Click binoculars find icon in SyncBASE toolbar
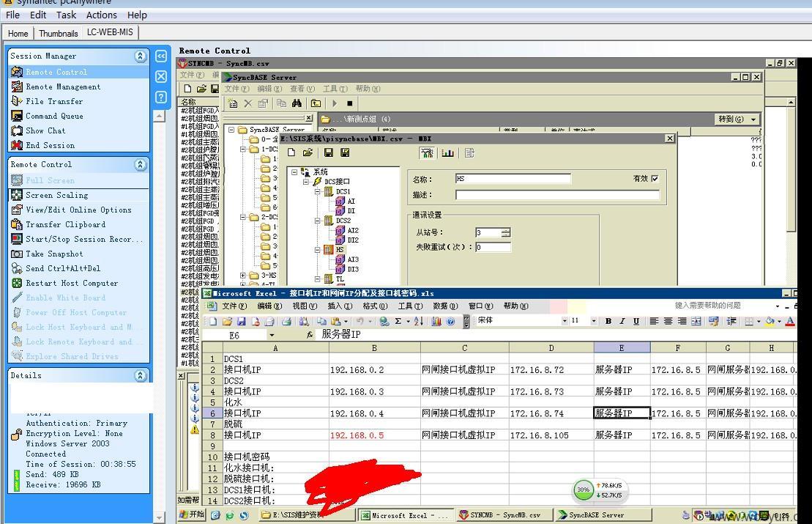Viewport: 812px width, 524px height. coord(297,103)
